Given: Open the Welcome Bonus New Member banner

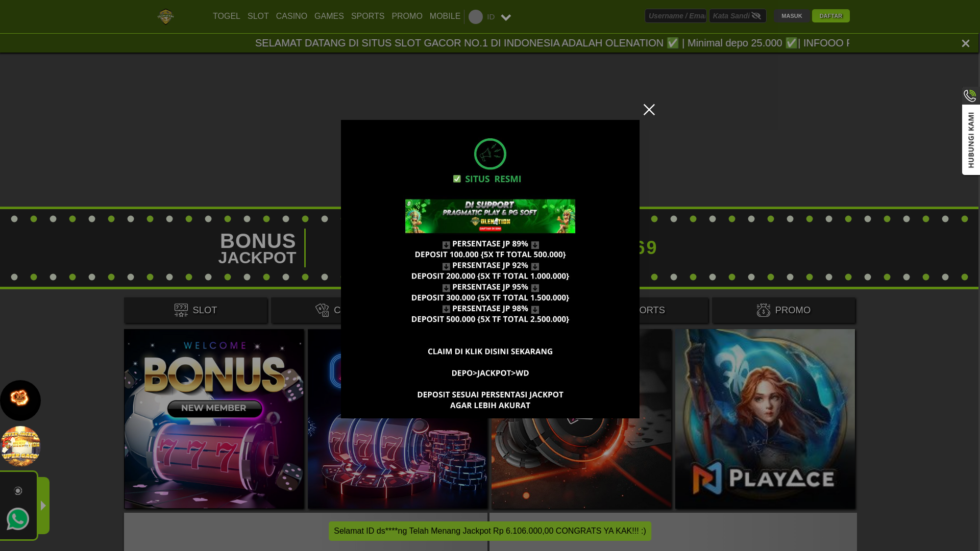Looking at the screenshot, I should click(x=214, y=418).
